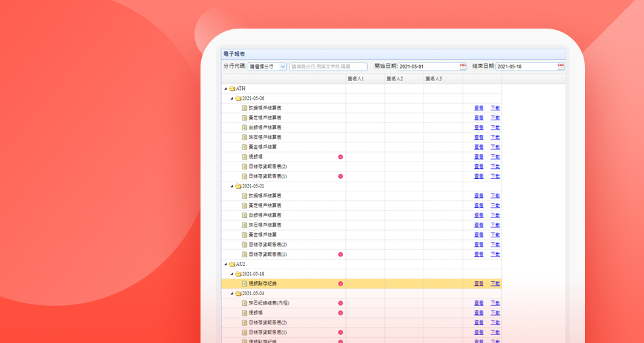Click 下載 link for highlighted 現銀點存紀錄 row
This screenshot has width=644, height=343.
point(495,284)
